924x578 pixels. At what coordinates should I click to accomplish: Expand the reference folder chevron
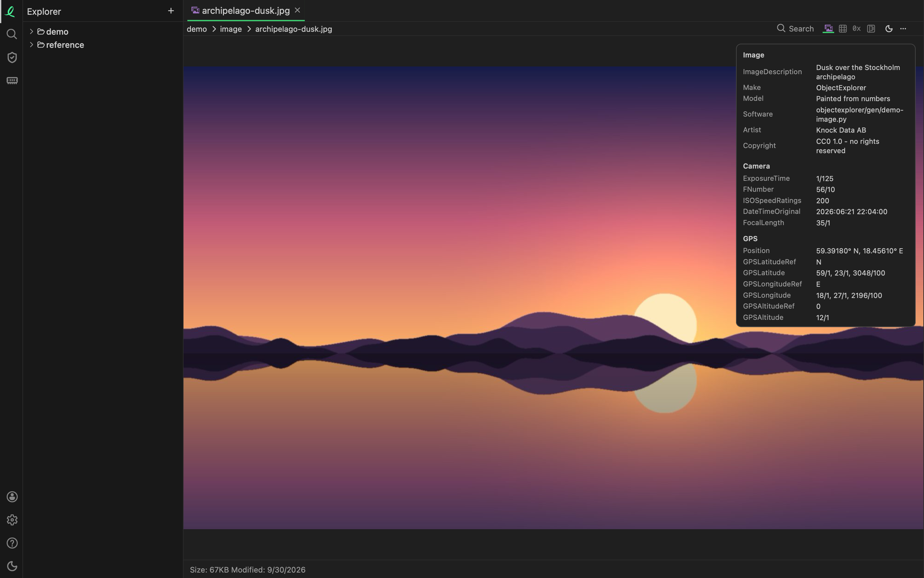[x=31, y=45]
